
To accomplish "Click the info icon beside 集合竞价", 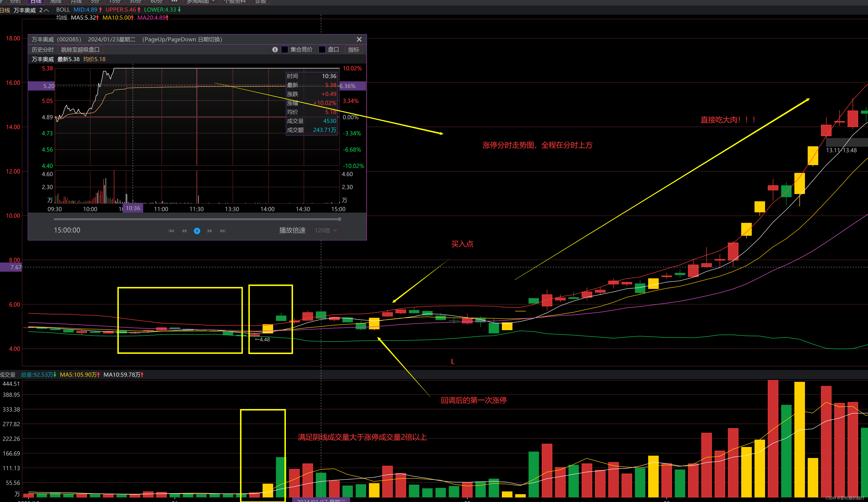I will [275, 50].
